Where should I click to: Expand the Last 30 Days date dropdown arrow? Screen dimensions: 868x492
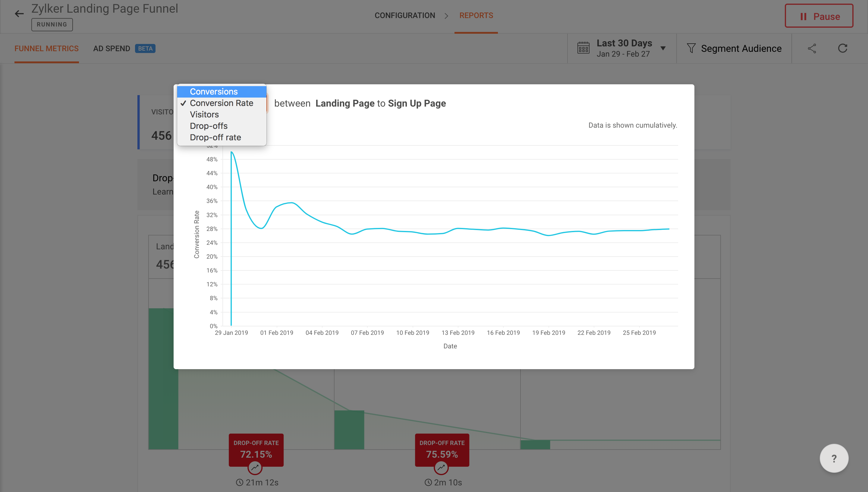click(663, 48)
